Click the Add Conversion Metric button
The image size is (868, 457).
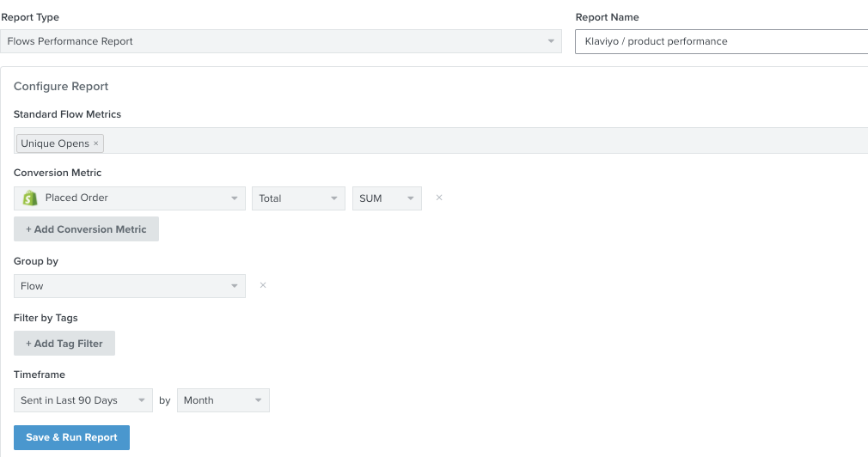pos(86,229)
